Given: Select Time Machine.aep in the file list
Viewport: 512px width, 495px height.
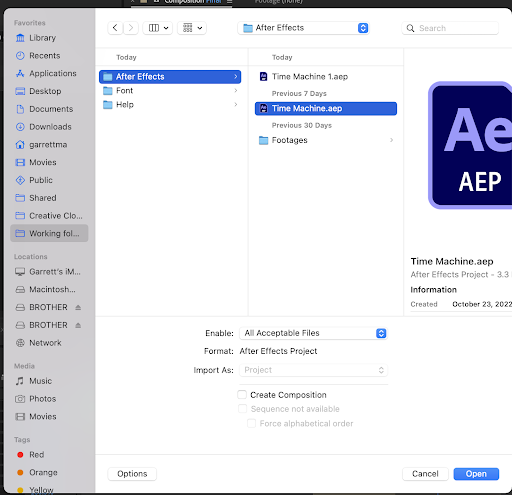Looking at the screenshot, I should point(326,109).
